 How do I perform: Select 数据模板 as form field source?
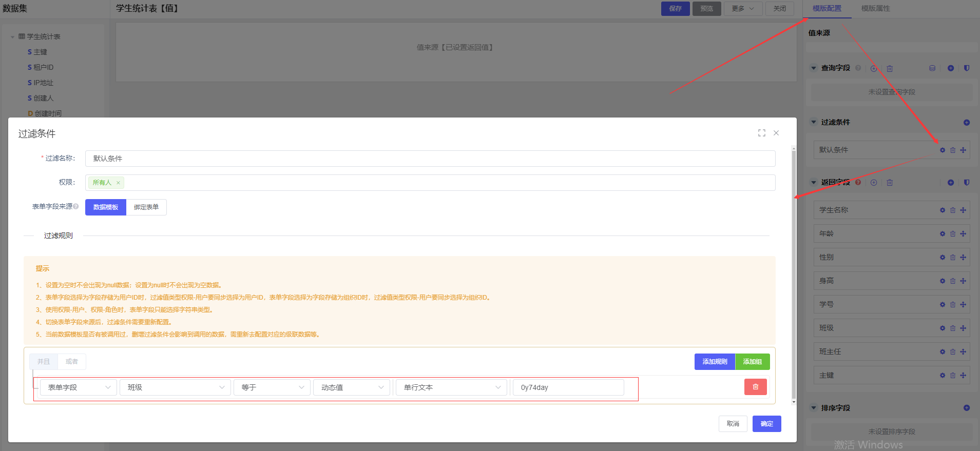pos(106,207)
